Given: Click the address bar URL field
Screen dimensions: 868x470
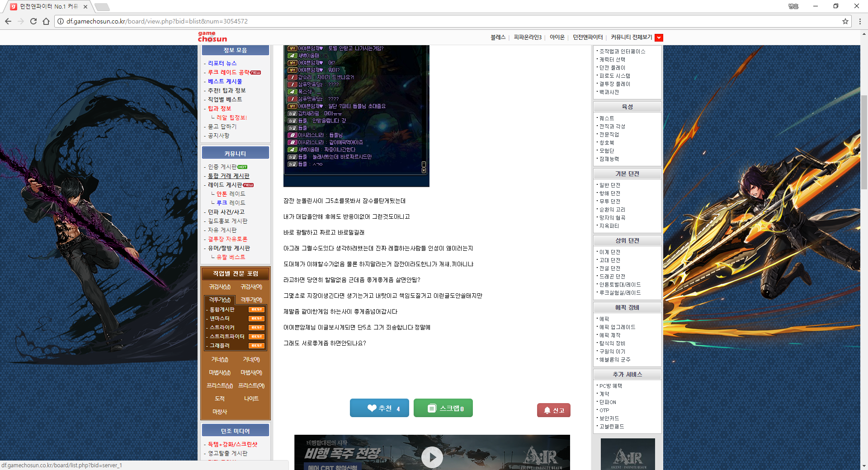Looking at the screenshot, I should pyautogui.click(x=452, y=21).
